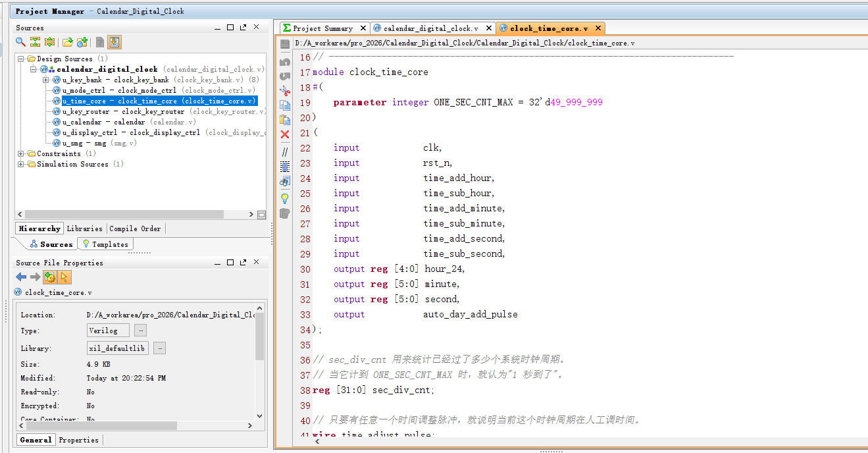Open the Project Summary editor tab
868x453 pixels.
coord(323,28)
